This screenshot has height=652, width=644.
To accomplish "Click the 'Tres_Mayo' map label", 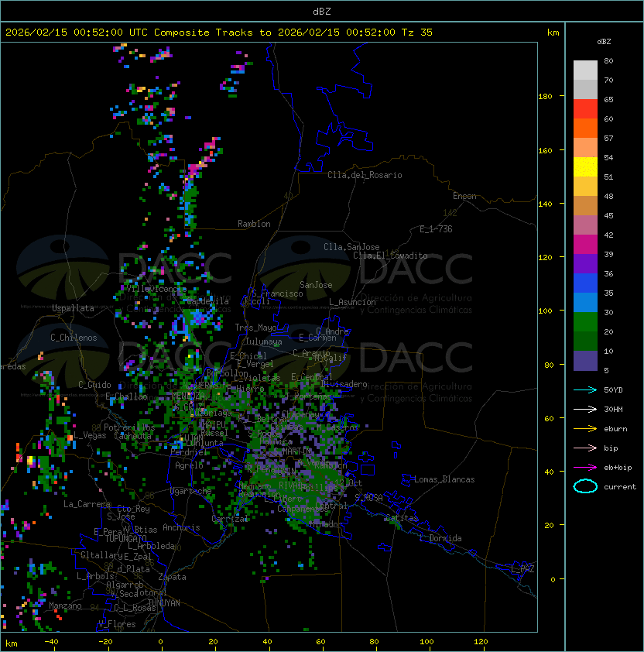I will pos(255,328).
